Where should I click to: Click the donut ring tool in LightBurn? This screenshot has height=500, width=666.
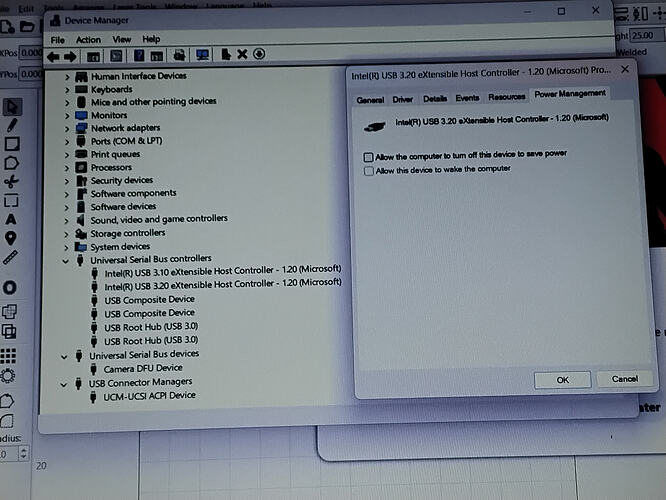point(9,288)
